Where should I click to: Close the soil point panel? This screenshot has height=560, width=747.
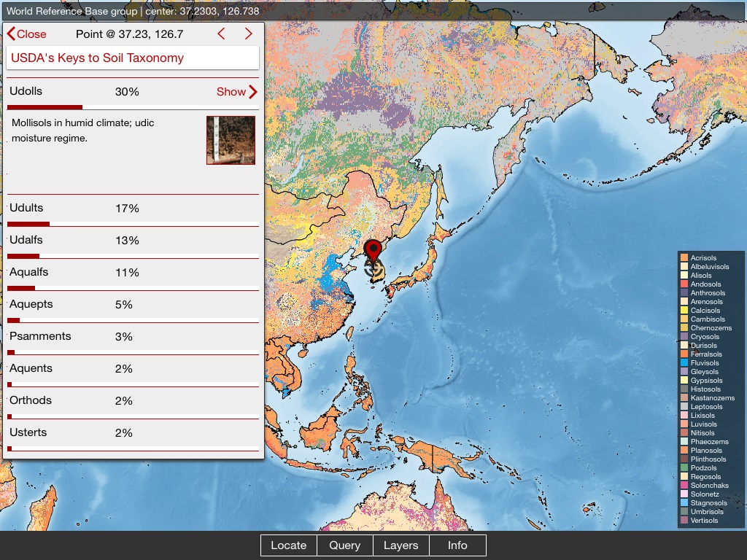click(27, 34)
